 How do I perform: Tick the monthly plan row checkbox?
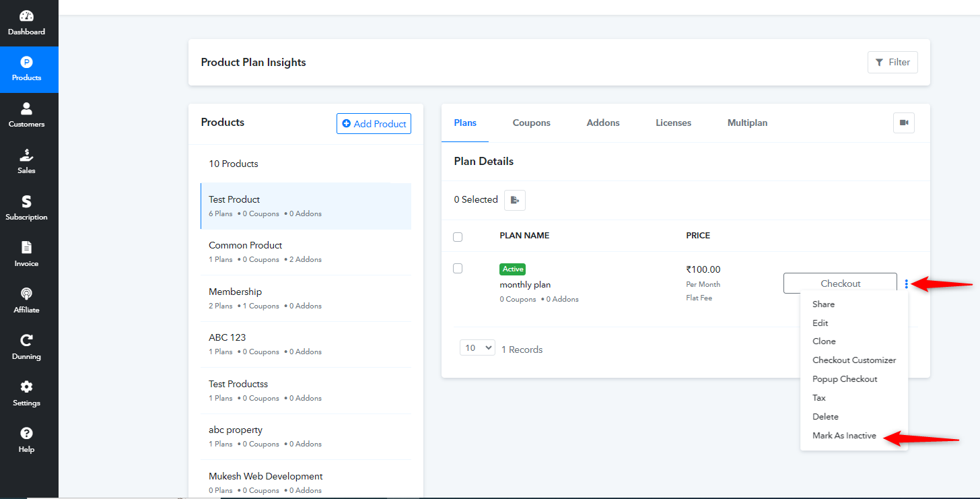pos(458,268)
